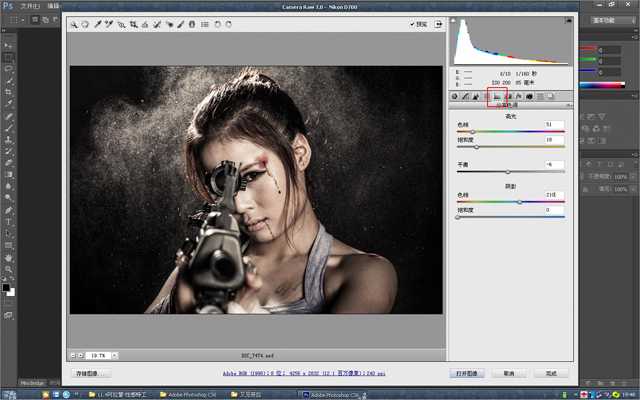Open the zoom level dropdown showing 19.7%
The height and width of the screenshot is (400, 640).
click(x=100, y=355)
